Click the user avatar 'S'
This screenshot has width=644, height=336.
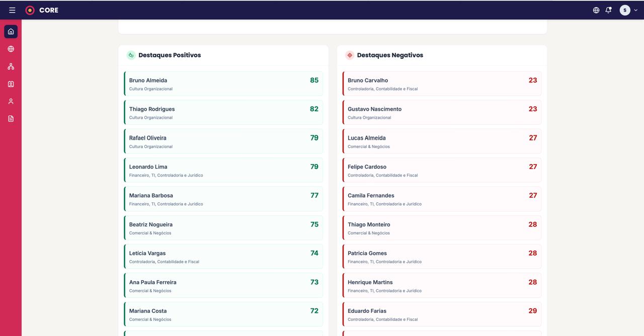click(625, 10)
